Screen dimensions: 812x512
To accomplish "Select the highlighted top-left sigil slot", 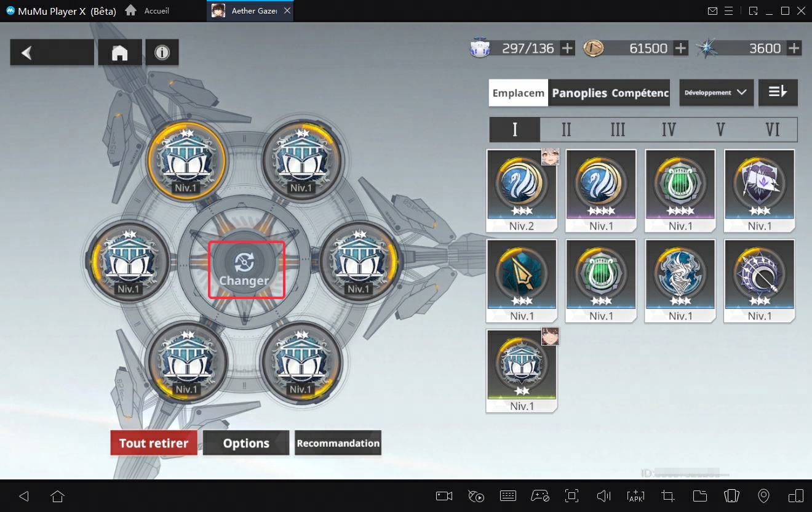I will pos(186,160).
